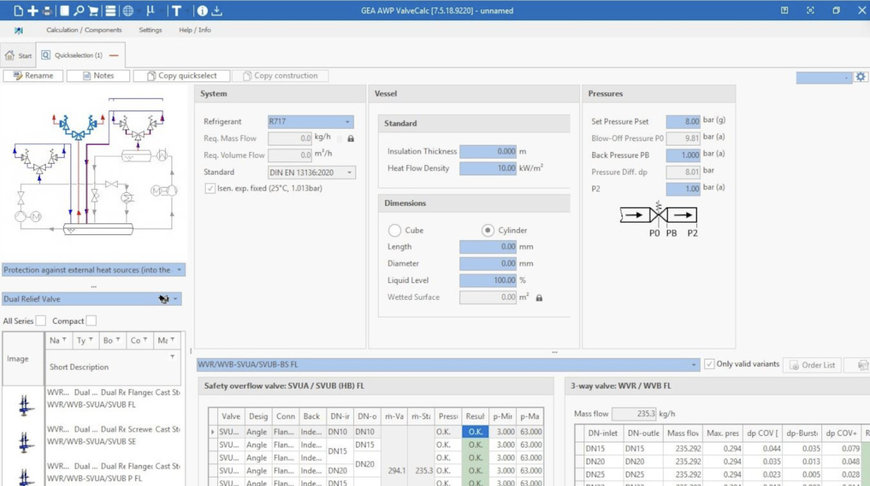
Task: Open the Na column filter dropdown
Action: coord(64,339)
